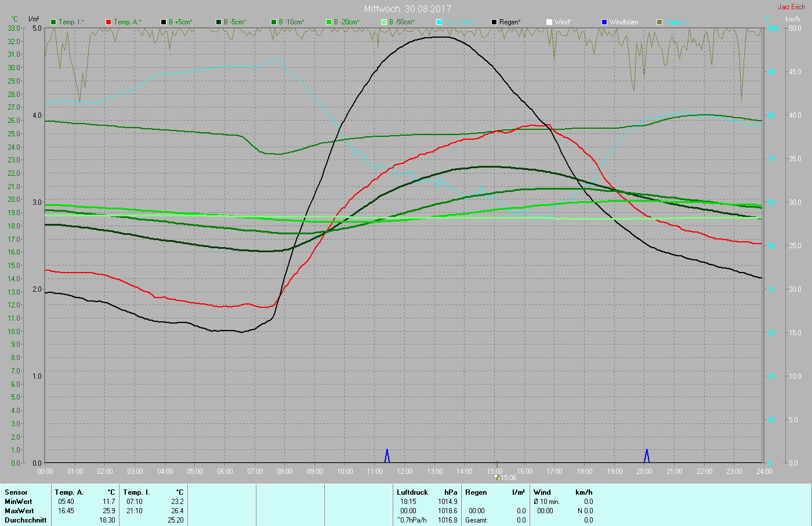Click the 'Gesamt:' rain total label

coord(477,520)
